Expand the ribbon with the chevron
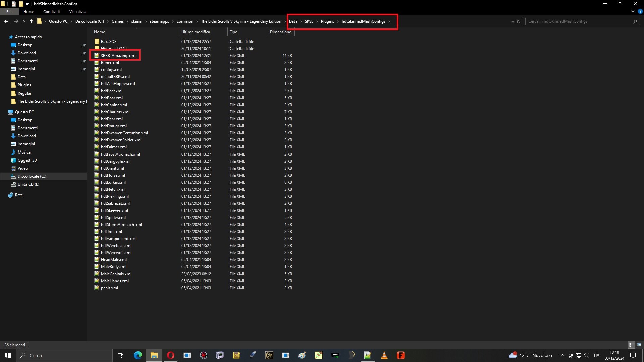 click(x=633, y=11)
